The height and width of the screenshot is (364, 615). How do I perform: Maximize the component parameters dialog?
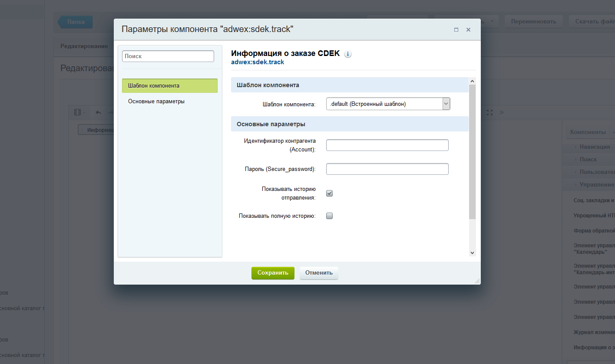[456, 30]
